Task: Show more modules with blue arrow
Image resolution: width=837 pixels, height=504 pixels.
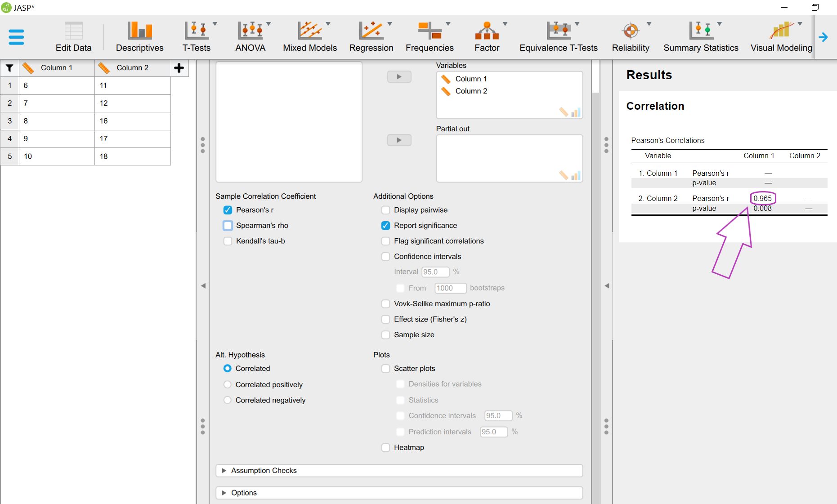Action: (823, 37)
